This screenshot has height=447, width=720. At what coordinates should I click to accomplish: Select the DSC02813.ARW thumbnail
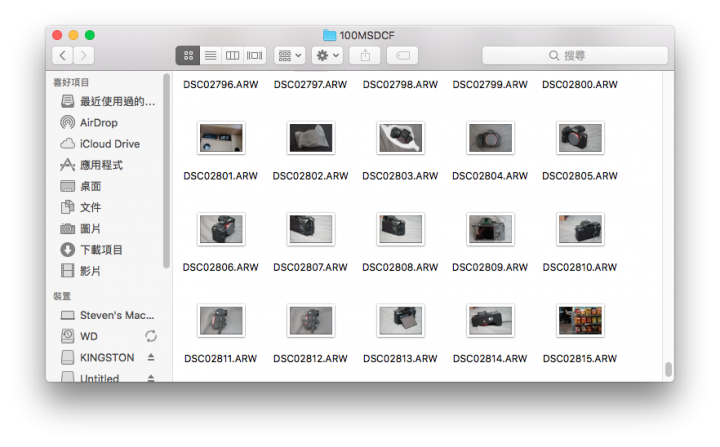tap(400, 321)
